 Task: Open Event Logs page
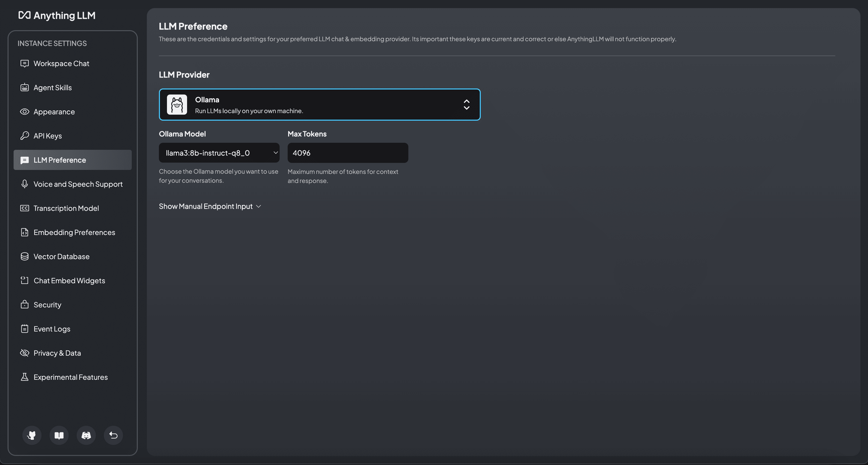[52, 329]
